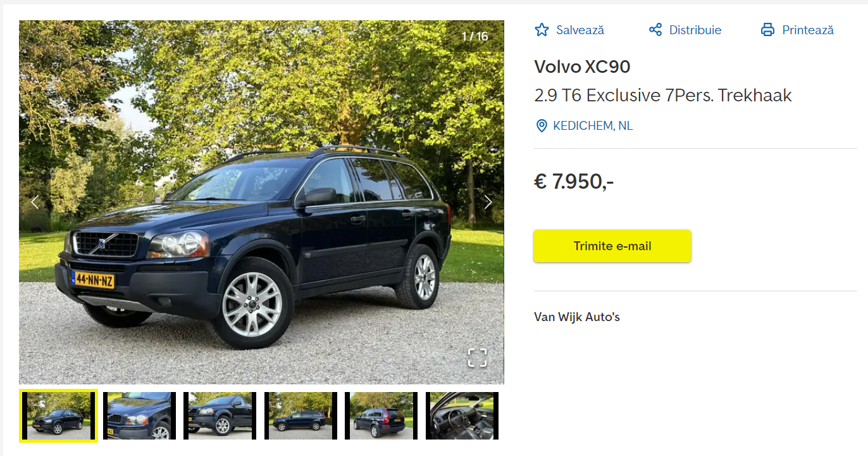
Task: Click the main Volvo XC90 photo
Action: pyautogui.click(x=261, y=202)
